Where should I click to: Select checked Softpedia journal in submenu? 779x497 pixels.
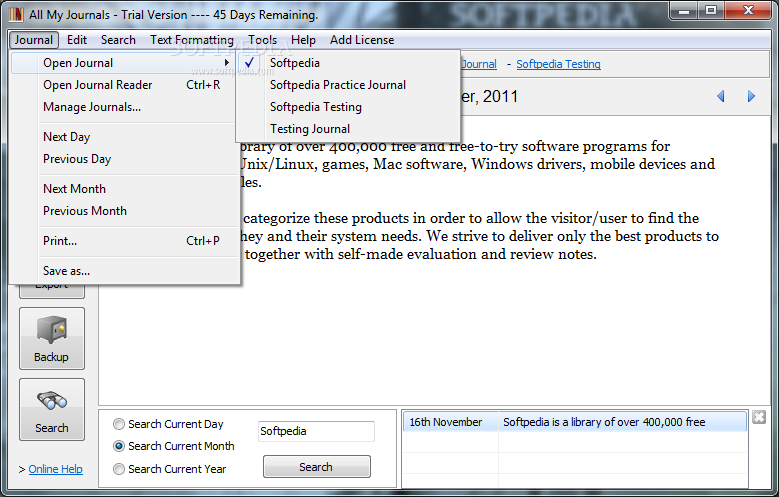pos(348,63)
